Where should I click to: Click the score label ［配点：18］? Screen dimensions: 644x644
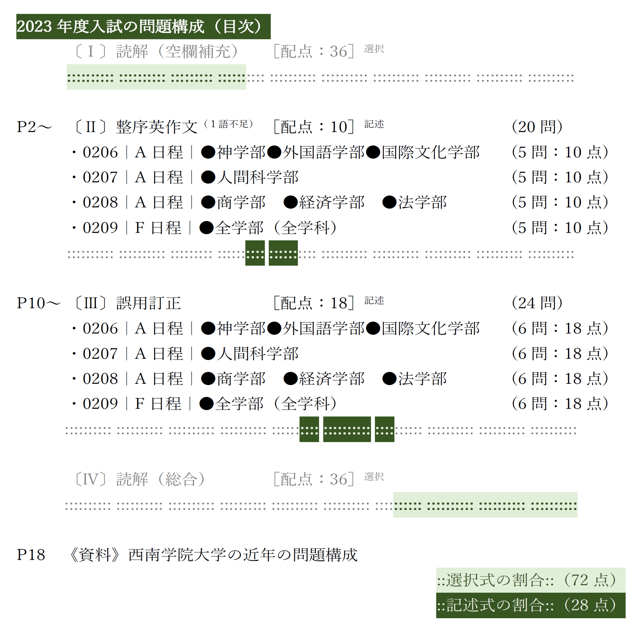(x=314, y=303)
